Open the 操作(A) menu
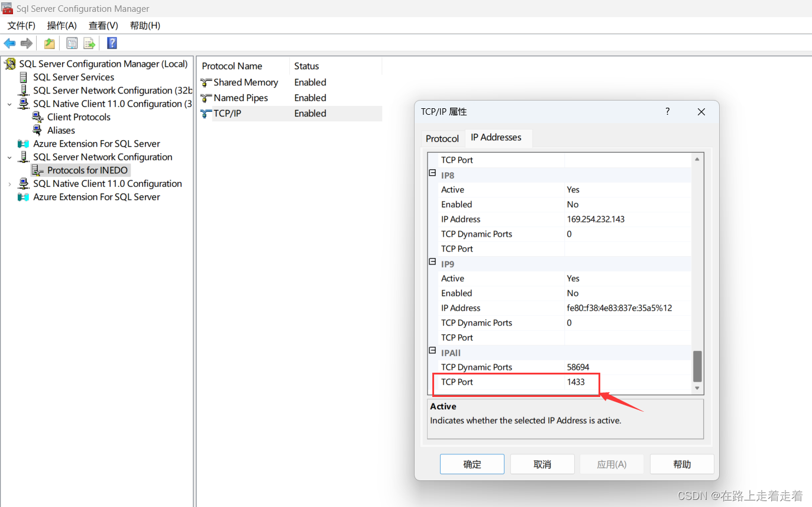The width and height of the screenshot is (812, 507). point(62,25)
